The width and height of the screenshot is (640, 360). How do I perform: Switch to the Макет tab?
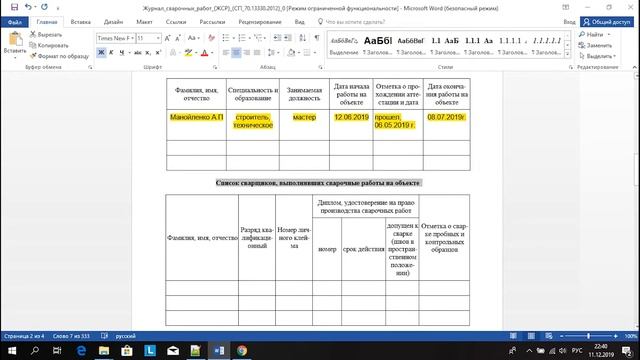(x=144, y=22)
